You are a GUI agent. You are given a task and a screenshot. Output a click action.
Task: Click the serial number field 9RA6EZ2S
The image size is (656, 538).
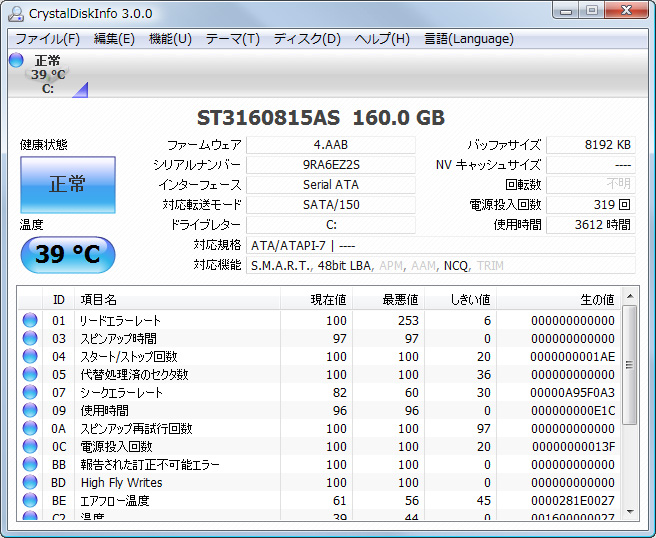point(331,165)
